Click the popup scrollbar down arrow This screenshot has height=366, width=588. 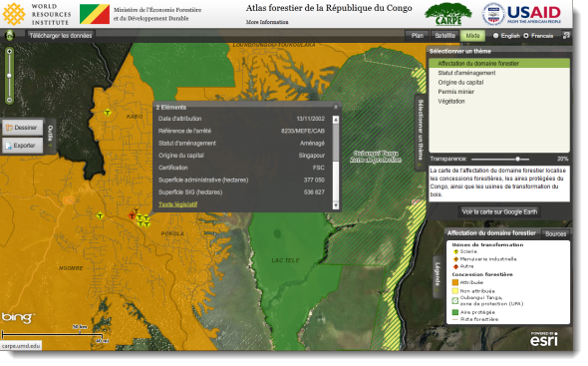pyautogui.click(x=336, y=205)
